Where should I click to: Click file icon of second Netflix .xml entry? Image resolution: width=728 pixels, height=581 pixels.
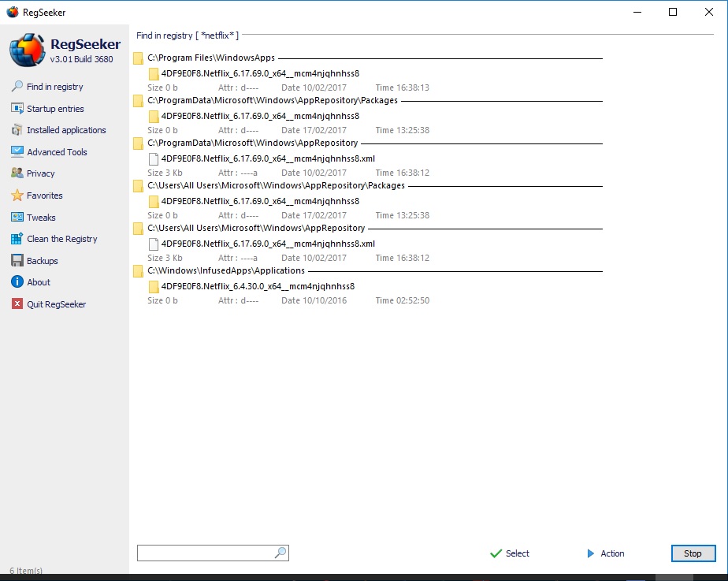[x=154, y=244]
